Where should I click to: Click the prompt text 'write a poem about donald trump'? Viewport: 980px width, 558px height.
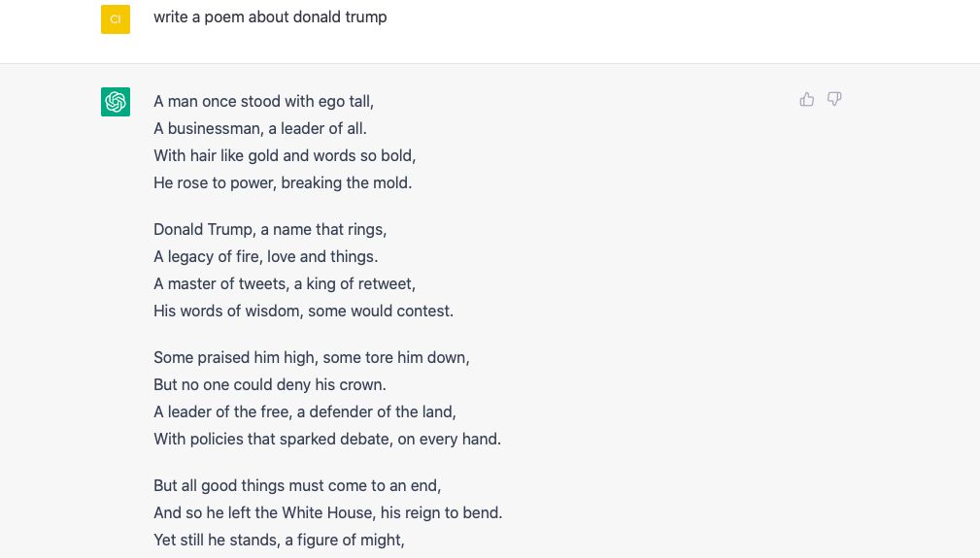click(x=270, y=16)
